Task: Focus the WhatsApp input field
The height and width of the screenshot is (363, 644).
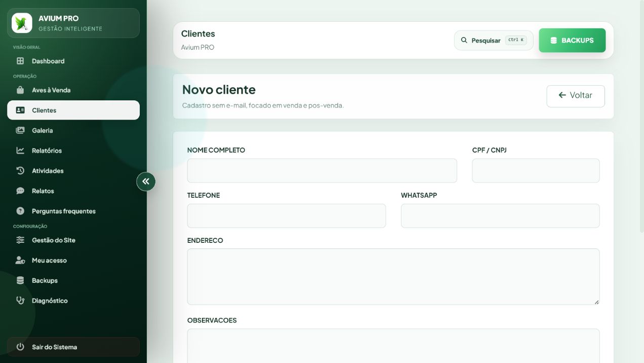Action: 500,215
